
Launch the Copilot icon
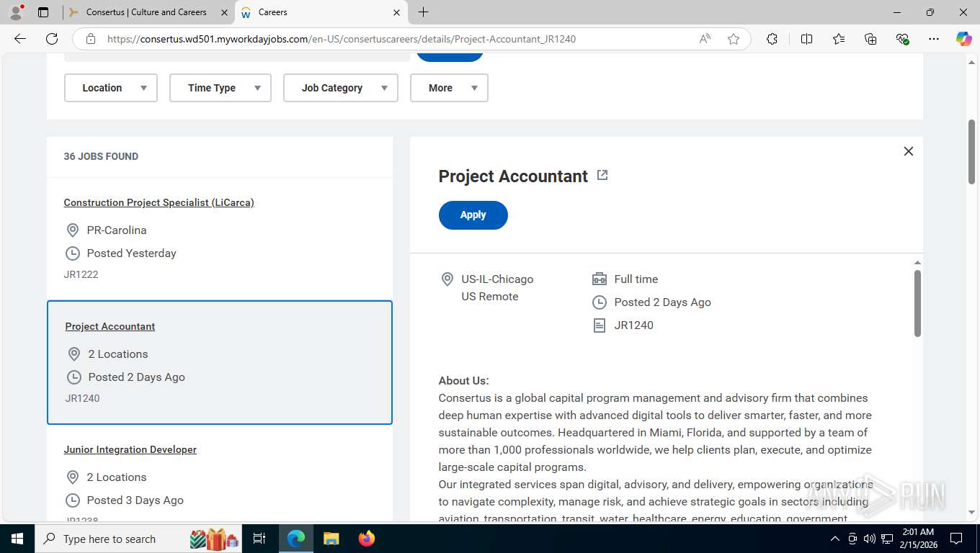(x=963, y=39)
